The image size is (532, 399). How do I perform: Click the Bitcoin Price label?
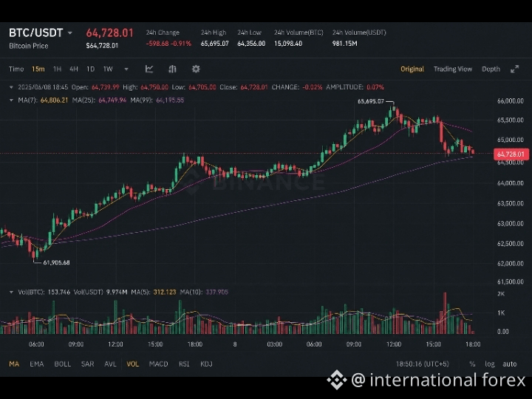click(29, 46)
